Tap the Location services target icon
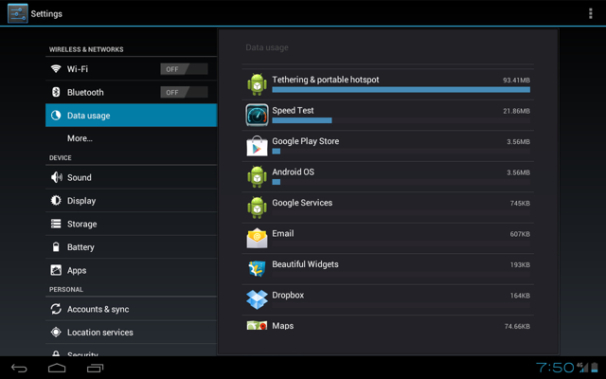 [56, 332]
